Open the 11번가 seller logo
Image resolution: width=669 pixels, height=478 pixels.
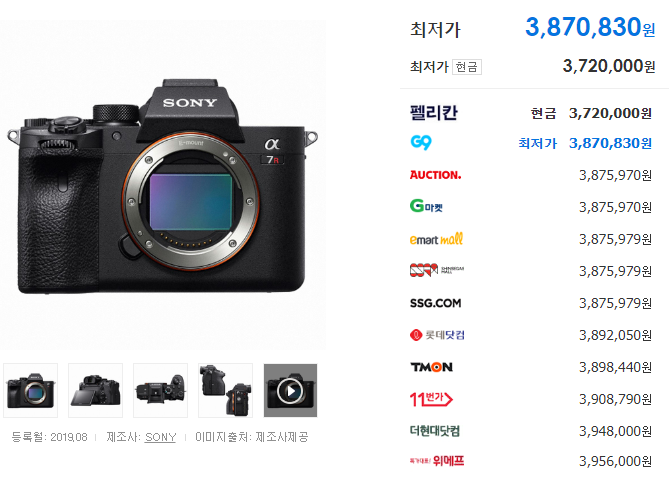[x=431, y=399]
